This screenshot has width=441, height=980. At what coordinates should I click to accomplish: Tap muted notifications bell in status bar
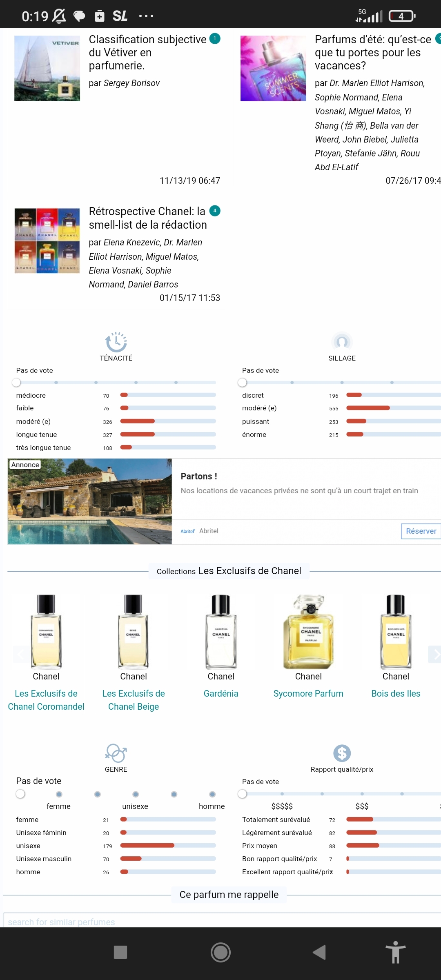coord(59,16)
